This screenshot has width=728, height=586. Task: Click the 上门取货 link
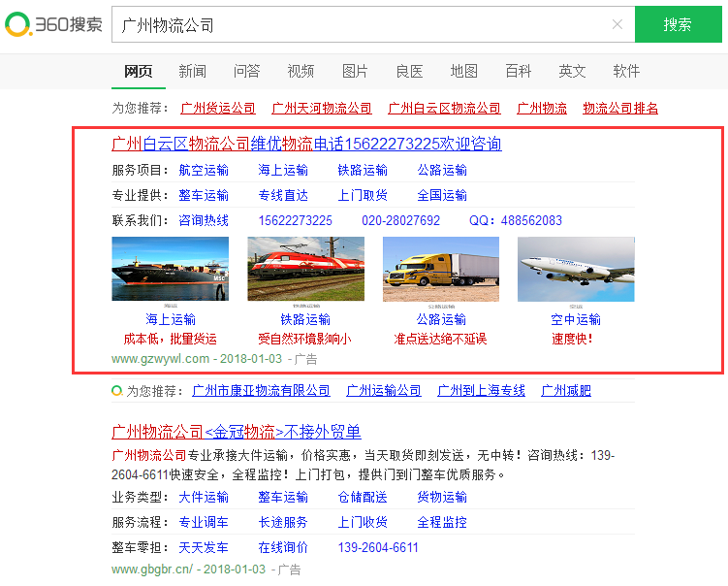coord(363,195)
